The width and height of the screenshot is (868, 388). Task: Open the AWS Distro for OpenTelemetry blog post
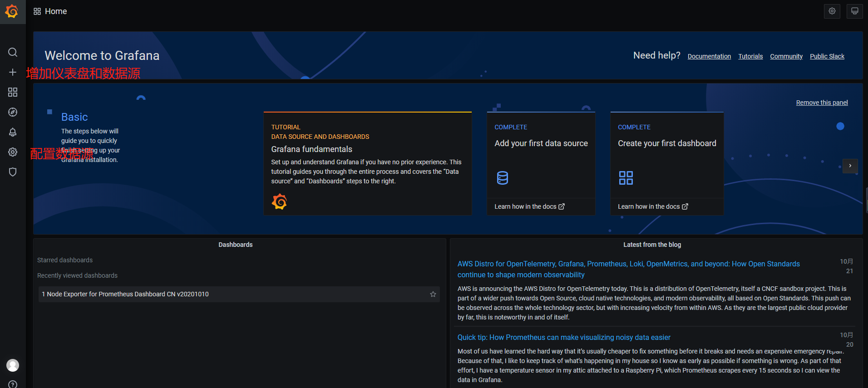[628, 269]
